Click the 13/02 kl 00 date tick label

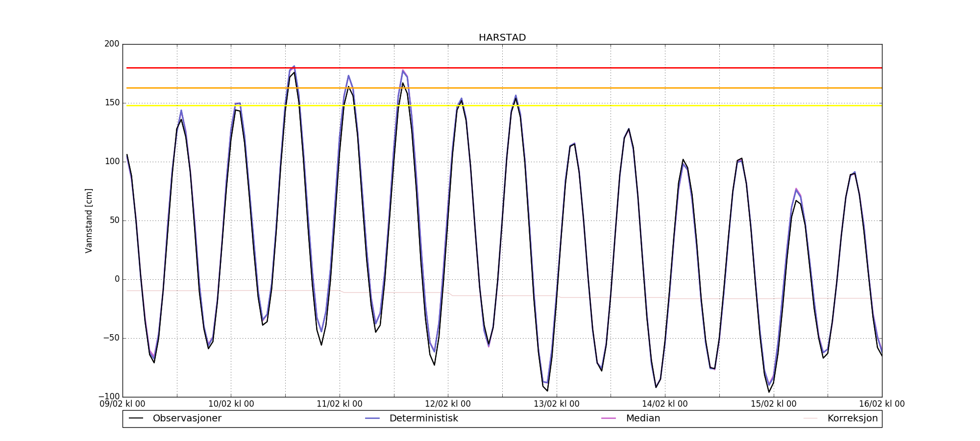557,404
